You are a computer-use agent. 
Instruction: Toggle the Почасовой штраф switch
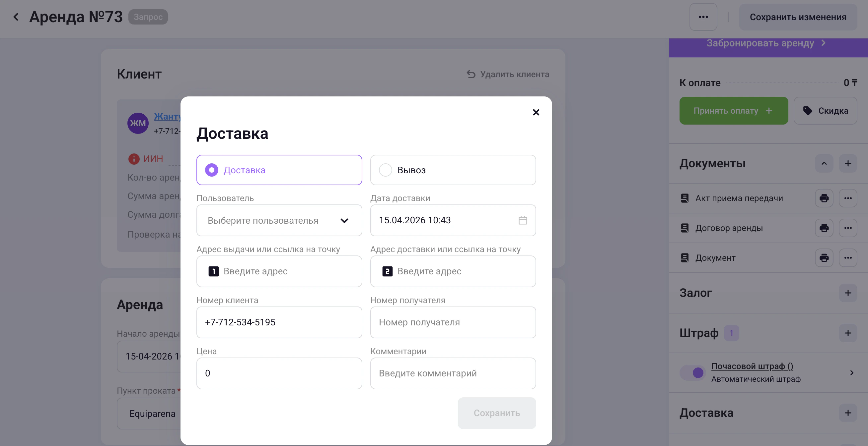tap(692, 373)
